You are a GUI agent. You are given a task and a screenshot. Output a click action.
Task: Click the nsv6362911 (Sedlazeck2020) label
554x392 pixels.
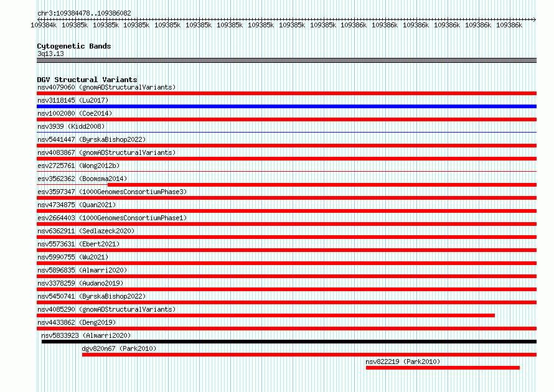pos(86,231)
